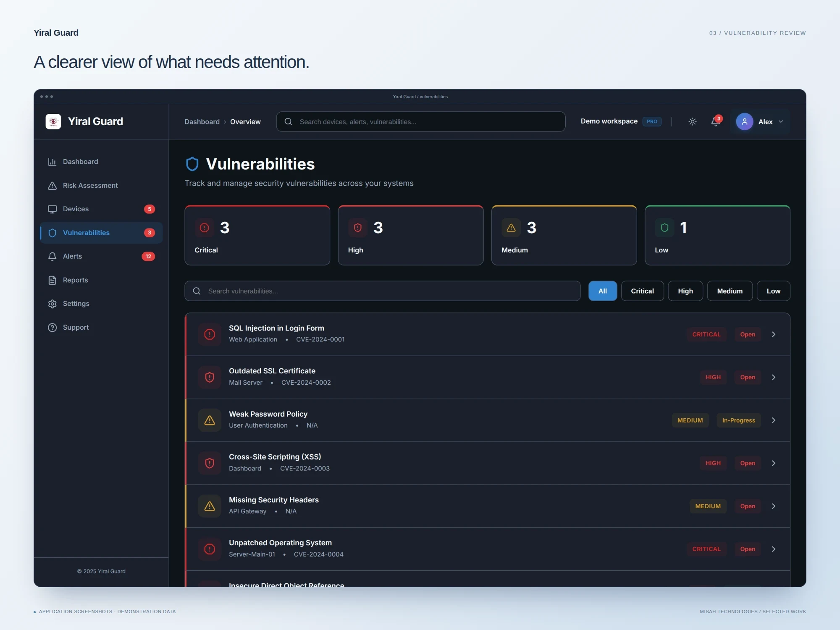Click the Open status on Missing Security Headers
This screenshot has height=630, width=840.
coord(748,506)
